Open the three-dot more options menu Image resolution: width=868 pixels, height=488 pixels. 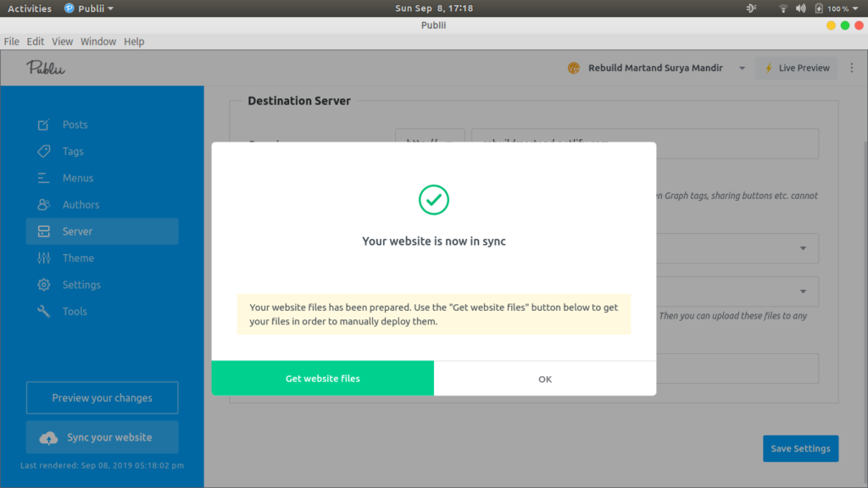tap(852, 68)
